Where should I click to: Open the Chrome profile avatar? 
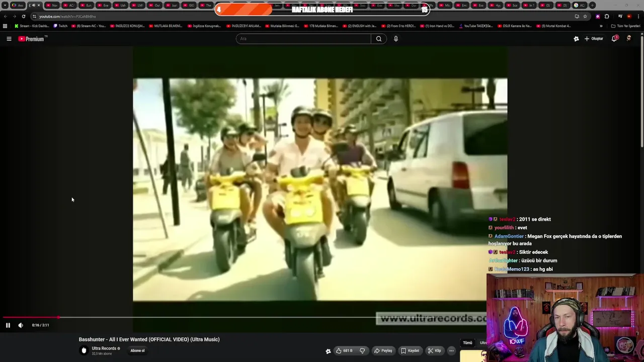(x=629, y=16)
